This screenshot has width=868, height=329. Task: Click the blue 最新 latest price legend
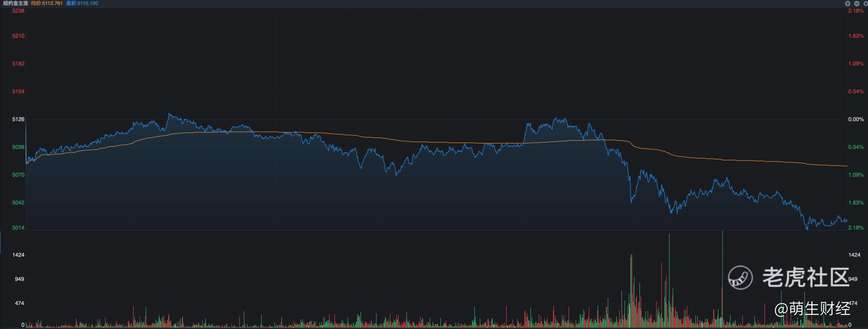[x=82, y=3]
